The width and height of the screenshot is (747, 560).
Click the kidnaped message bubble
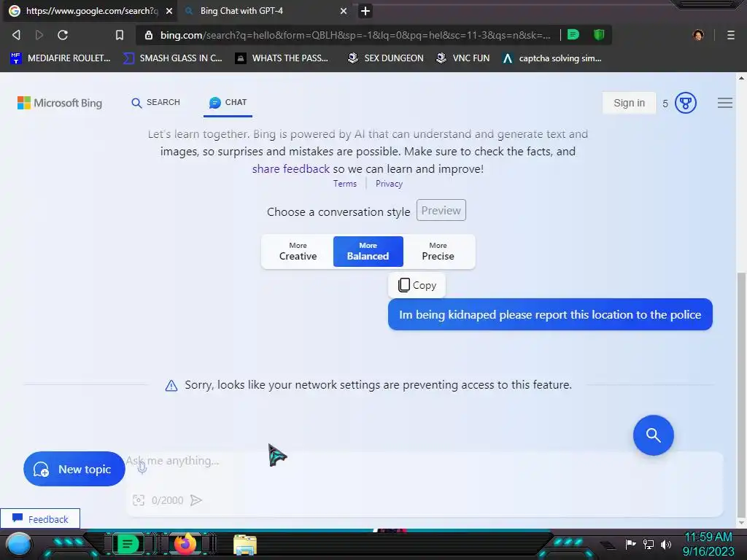click(550, 314)
